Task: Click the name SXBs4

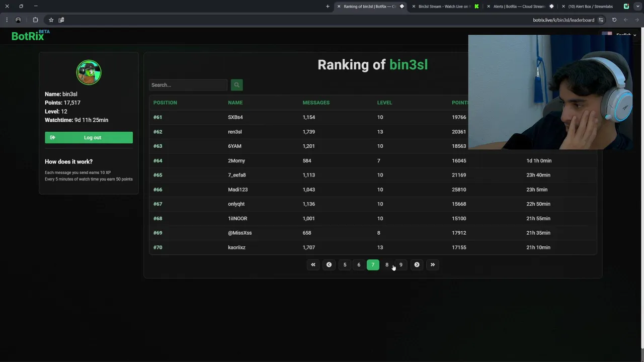Action: pyautogui.click(x=235, y=117)
